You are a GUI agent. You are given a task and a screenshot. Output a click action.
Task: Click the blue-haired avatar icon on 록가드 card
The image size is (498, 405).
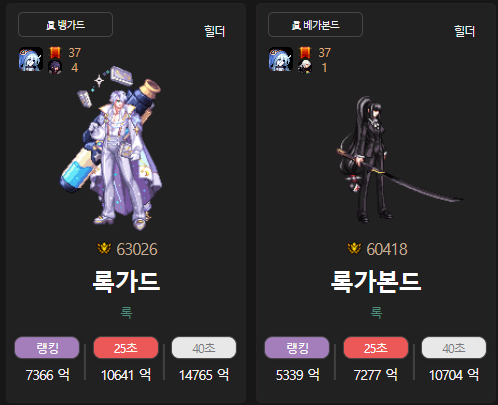pos(31,59)
